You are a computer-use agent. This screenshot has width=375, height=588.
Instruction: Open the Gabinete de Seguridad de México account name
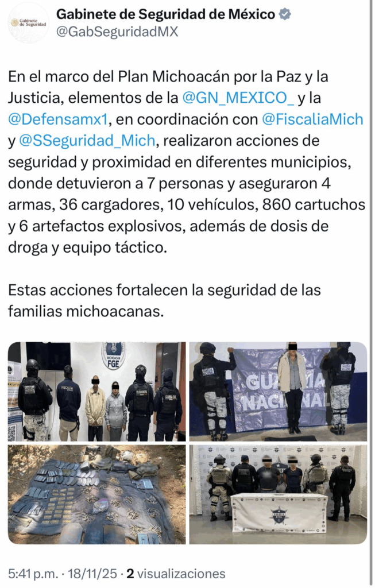pyautogui.click(x=165, y=14)
